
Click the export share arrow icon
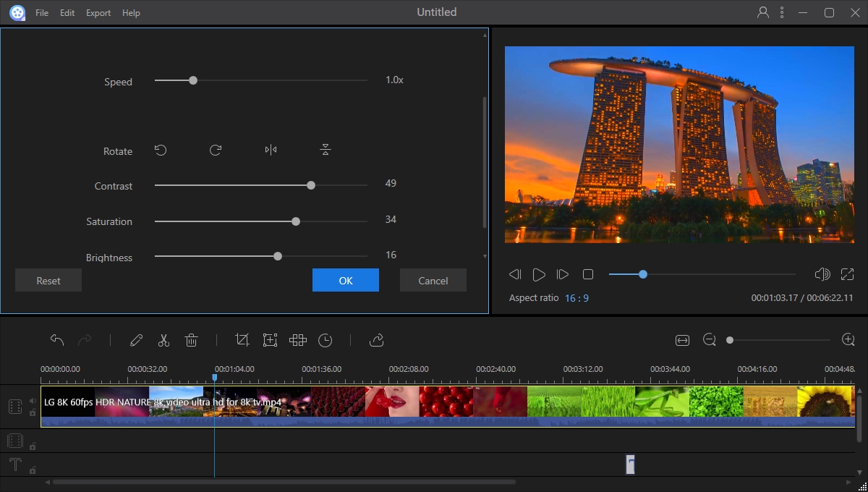tap(376, 340)
